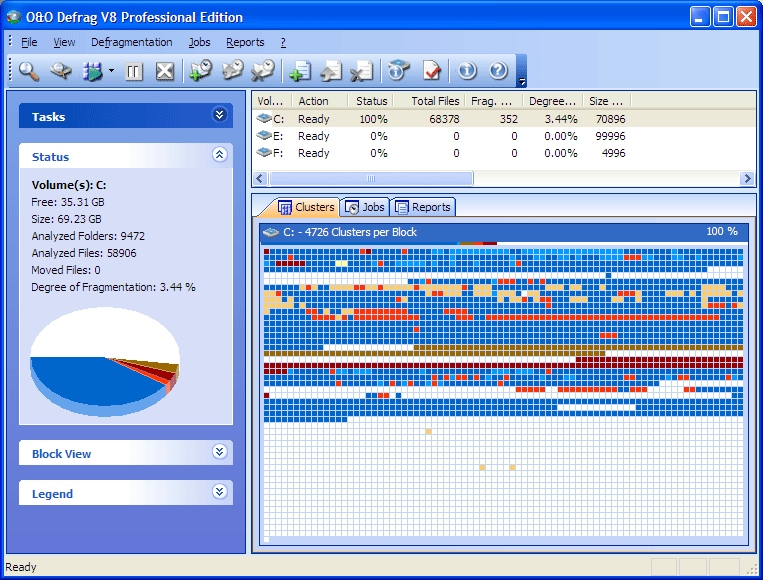Sort by the Status column header
The height and width of the screenshot is (580, 763).
point(370,101)
